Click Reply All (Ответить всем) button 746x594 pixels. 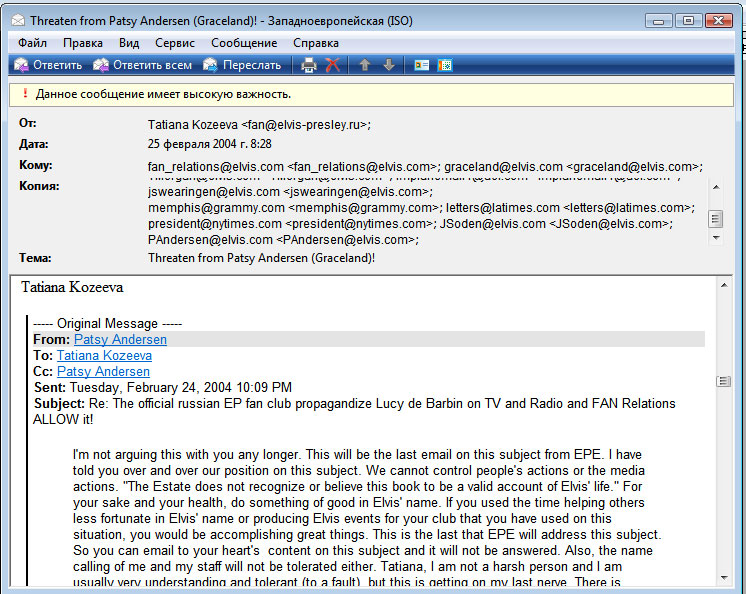[x=143, y=65]
